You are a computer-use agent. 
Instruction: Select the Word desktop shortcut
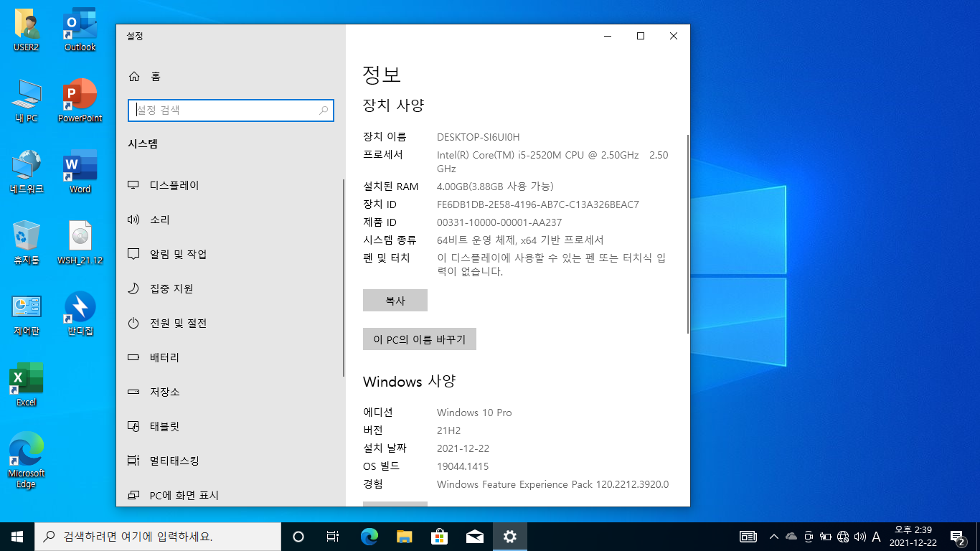(x=80, y=172)
